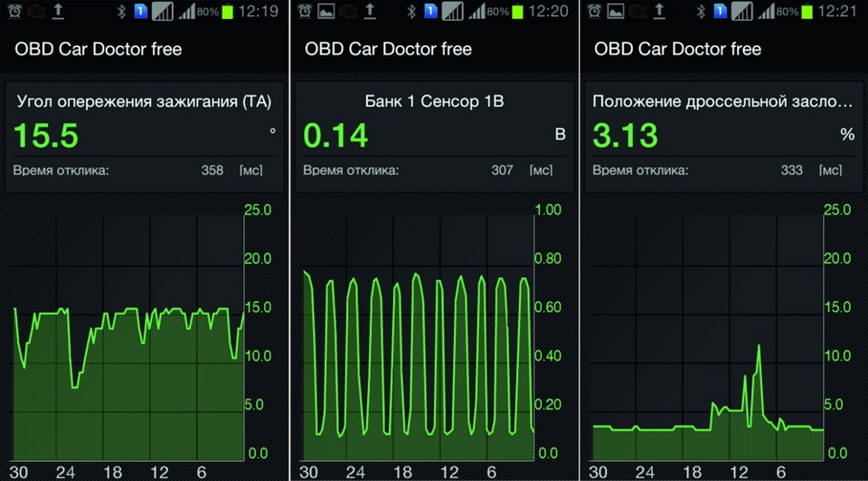Tap the alarm clock icon in the 12:20 status bar
The width and height of the screenshot is (868, 481).
click(x=305, y=11)
